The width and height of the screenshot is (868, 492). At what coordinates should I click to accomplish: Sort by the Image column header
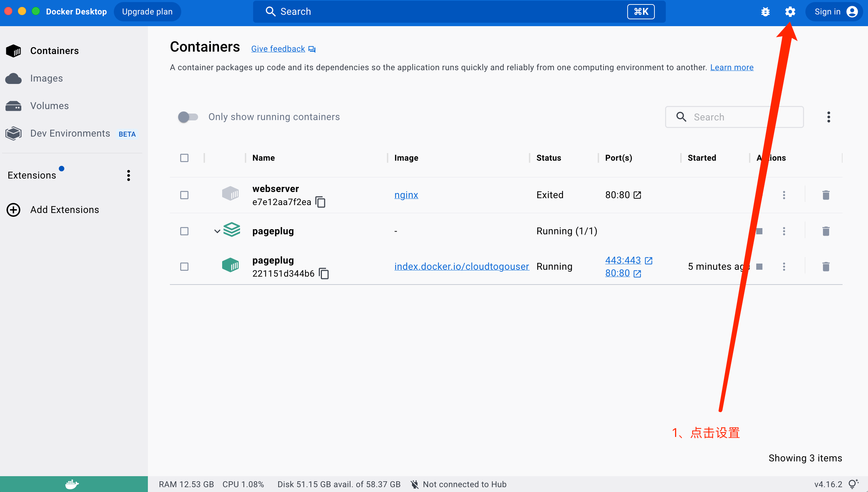click(406, 158)
